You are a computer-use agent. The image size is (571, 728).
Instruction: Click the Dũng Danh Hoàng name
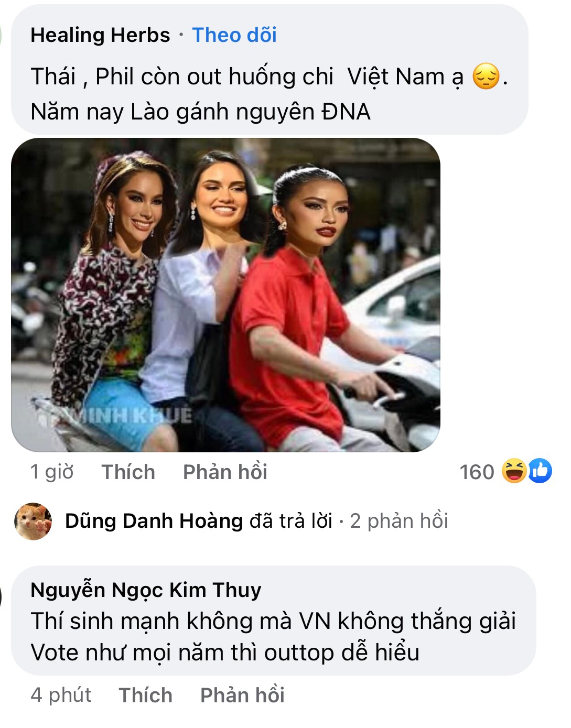[x=154, y=521]
